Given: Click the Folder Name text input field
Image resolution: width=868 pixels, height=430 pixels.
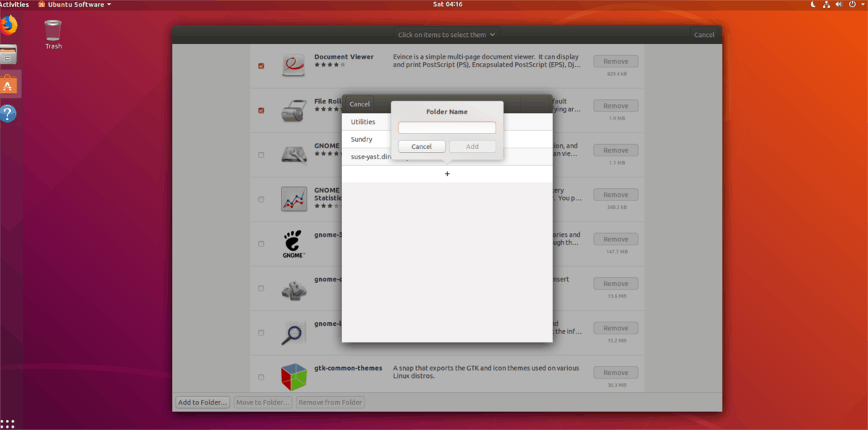Looking at the screenshot, I should pyautogui.click(x=446, y=127).
